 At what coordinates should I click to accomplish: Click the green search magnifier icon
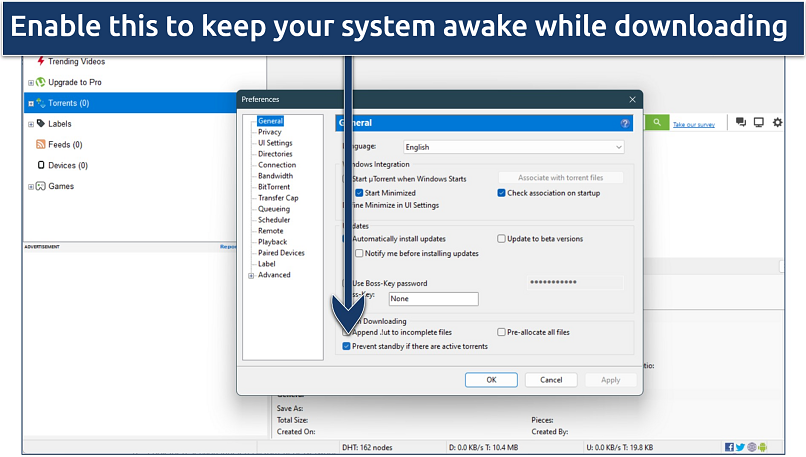coord(657,122)
